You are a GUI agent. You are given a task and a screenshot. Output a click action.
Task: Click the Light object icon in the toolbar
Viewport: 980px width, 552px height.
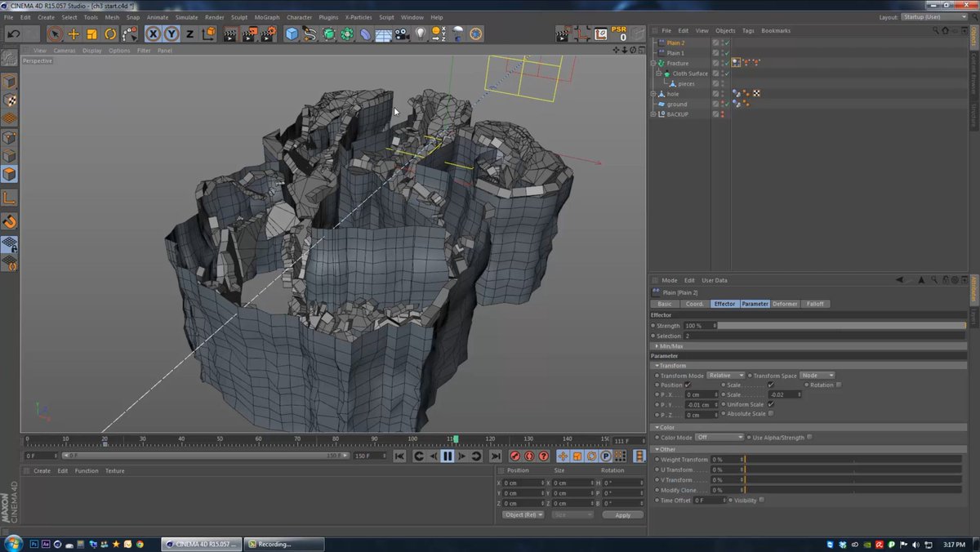[419, 34]
